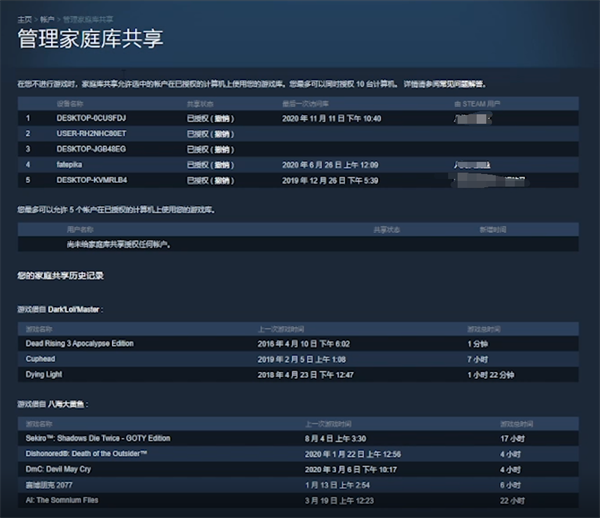
Task: Click device name USER-RH2NHC80ET
Action: pos(91,134)
